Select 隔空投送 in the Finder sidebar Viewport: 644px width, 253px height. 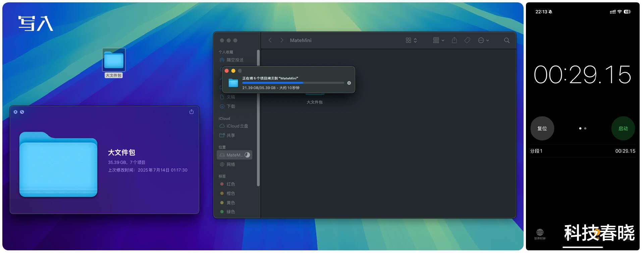[x=235, y=60]
